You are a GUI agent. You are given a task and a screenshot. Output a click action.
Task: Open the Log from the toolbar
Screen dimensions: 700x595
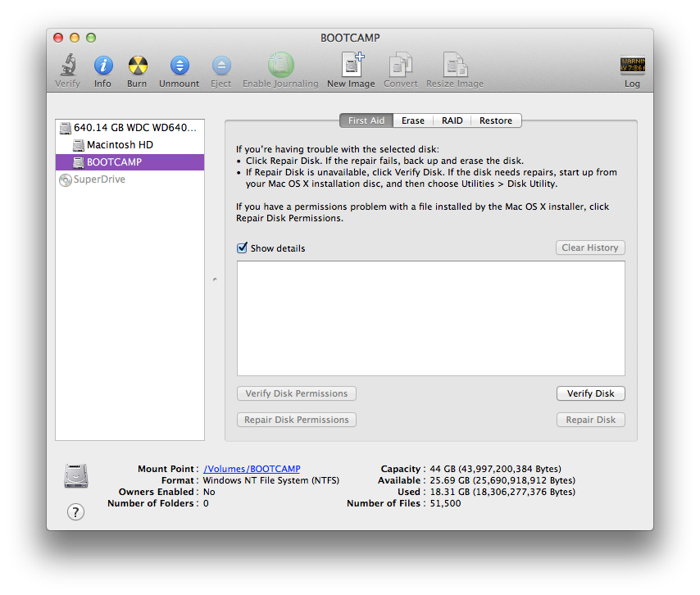pos(632,65)
